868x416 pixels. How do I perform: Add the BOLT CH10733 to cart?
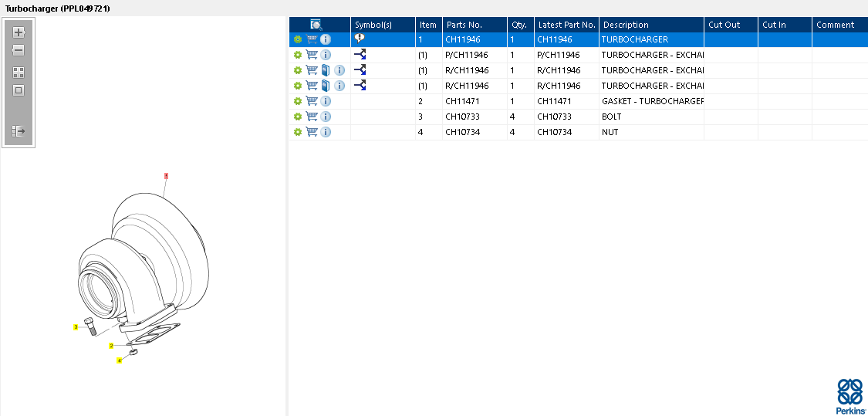point(312,117)
